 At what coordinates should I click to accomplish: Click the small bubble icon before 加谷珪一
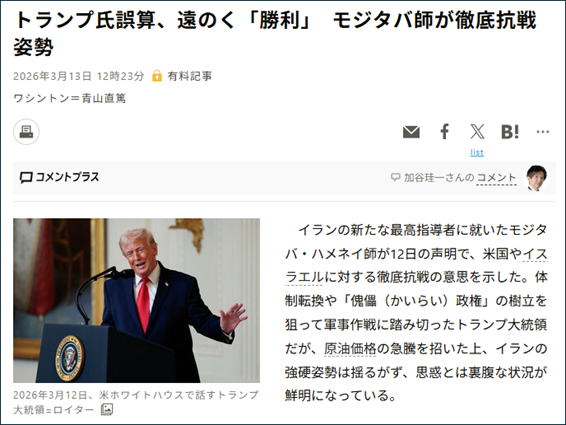(396, 177)
